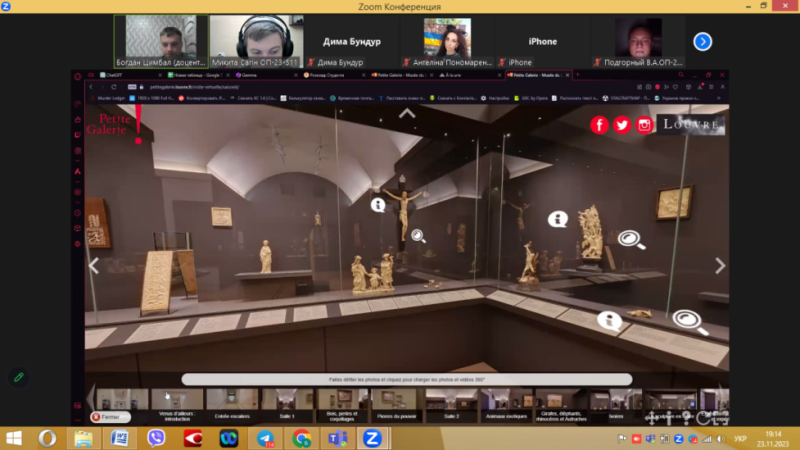Click the Louvre logo link

click(691, 125)
